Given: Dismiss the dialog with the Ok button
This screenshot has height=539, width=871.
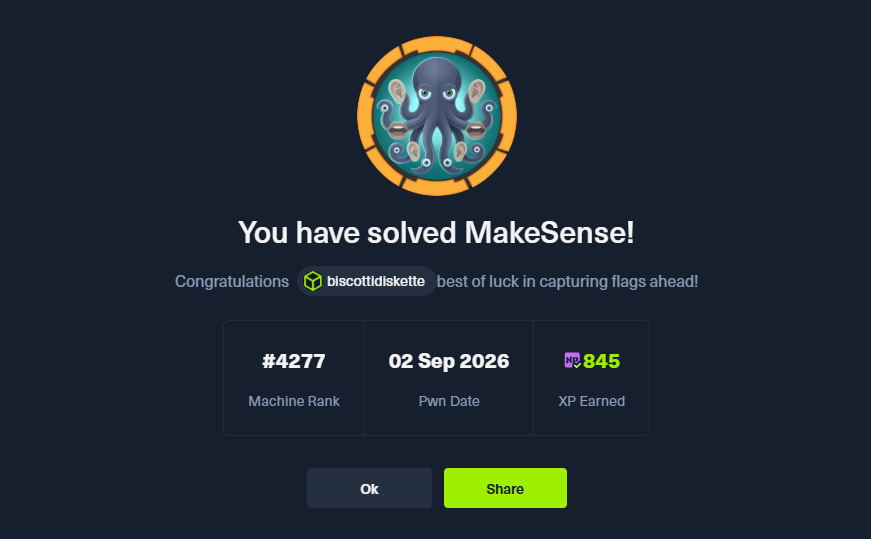Looking at the screenshot, I should click(369, 488).
